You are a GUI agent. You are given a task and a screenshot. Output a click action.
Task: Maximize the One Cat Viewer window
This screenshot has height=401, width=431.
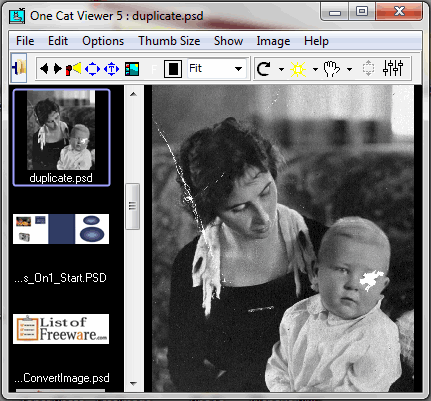pos(362,12)
